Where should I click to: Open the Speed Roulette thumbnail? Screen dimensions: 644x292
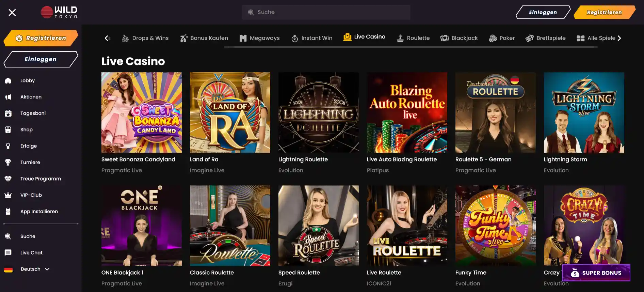[x=319, y=226]
